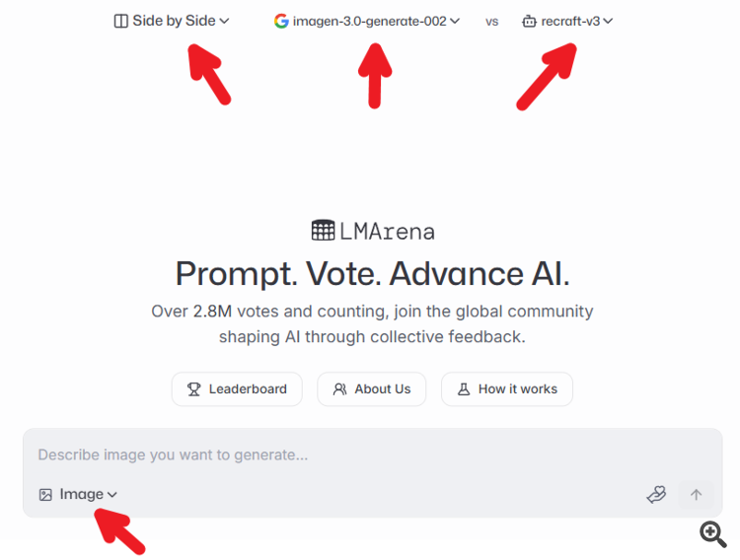The width and height of the screenshot is (740, 560).
Task: Click the LMArena logo icon
Action: [322, 231]
